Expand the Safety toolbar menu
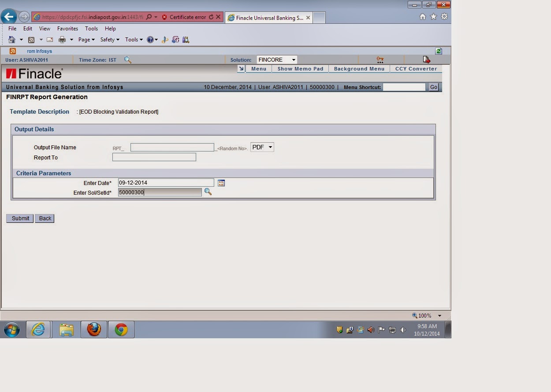 tap(110, 40)
